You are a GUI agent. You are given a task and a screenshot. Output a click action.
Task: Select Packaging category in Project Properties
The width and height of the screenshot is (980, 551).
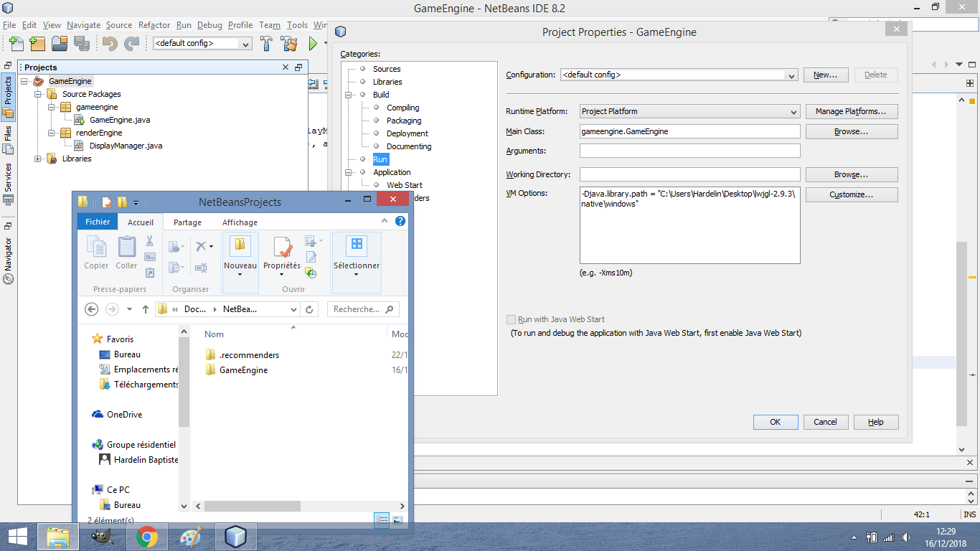click(x=404, y=121)
